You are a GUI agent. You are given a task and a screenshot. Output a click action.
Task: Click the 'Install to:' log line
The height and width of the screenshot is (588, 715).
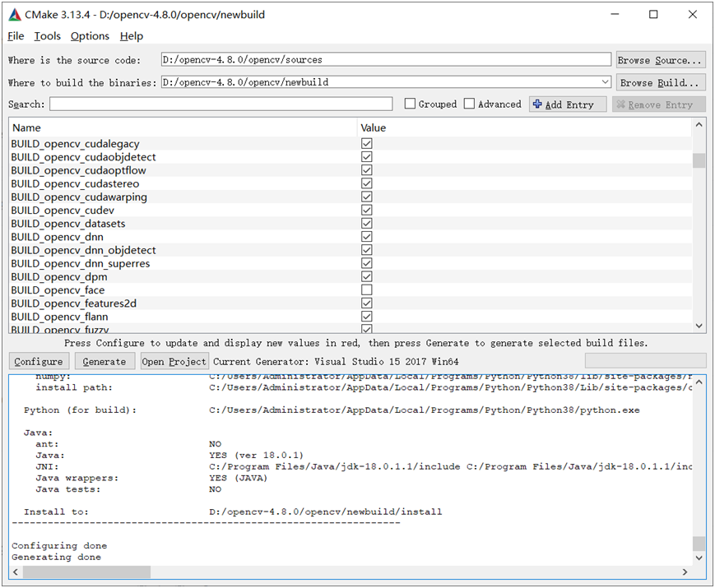[233, 512]
